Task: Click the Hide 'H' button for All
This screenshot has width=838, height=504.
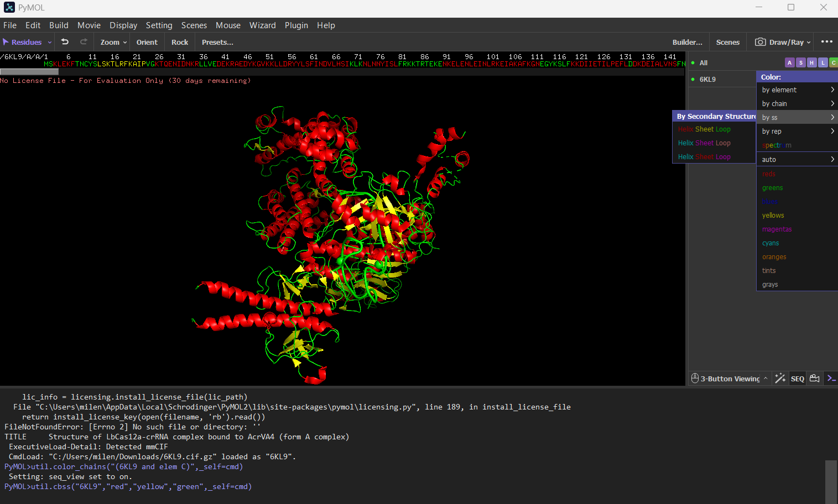Action: pyautogui.click(x=811, y=63)
